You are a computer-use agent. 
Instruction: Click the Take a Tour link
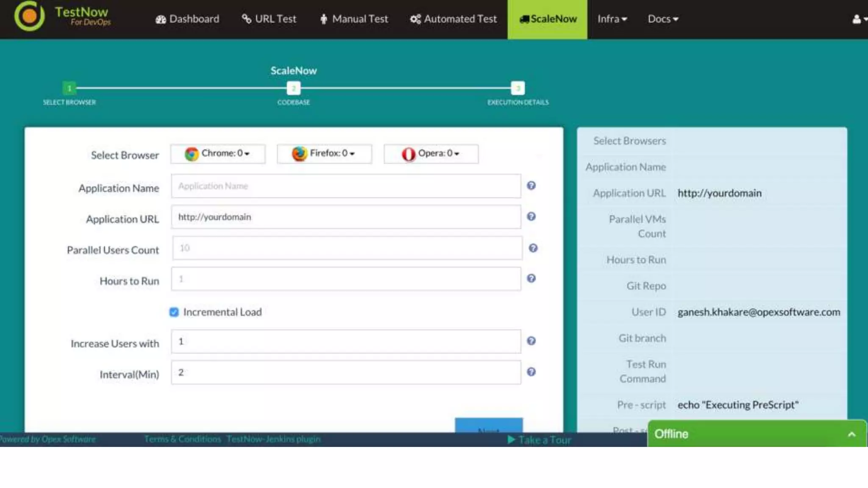[x=540, y=440]
